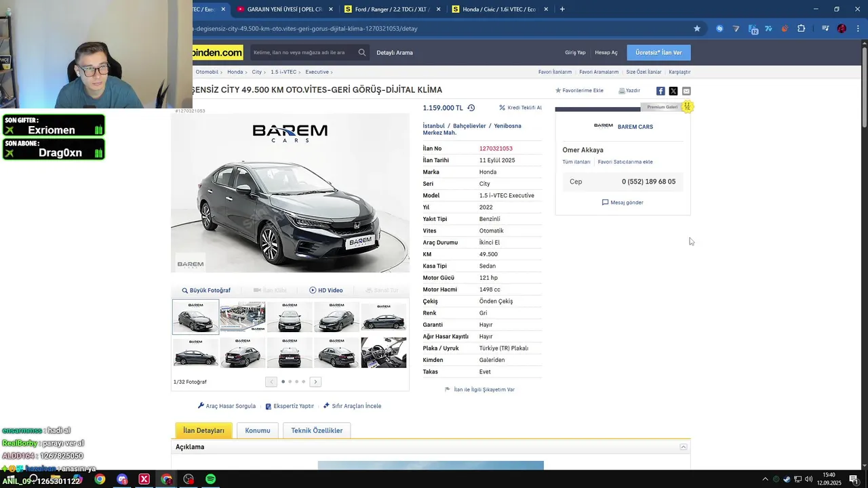Viewport: 868px width, 488px height.
Task: Open Spotify from the taskbar
Action: 211,479
